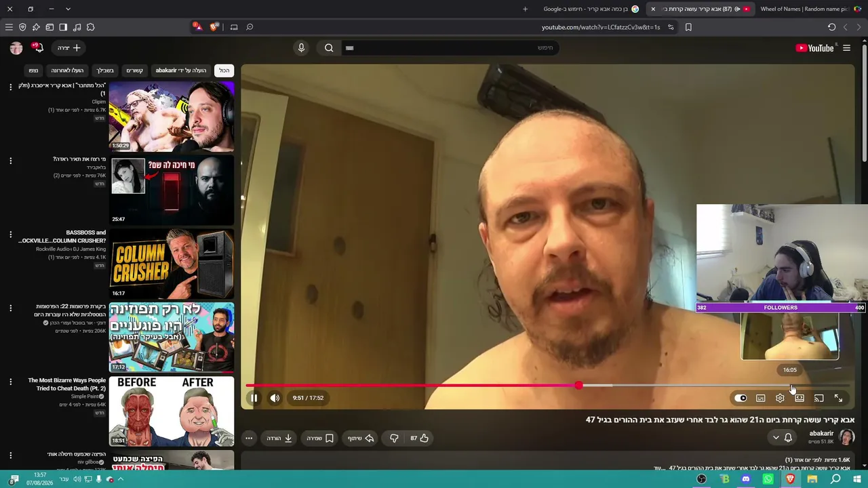Mute the video with the speaker icon

275,398
